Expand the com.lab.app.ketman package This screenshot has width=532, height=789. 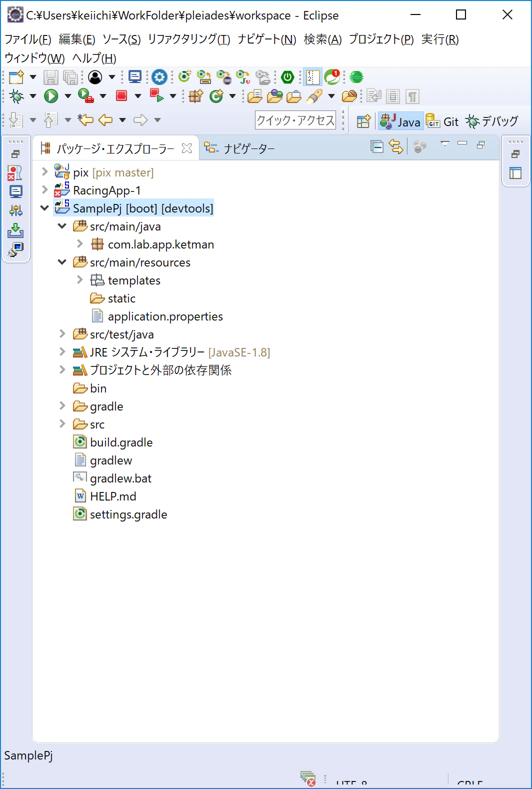point(80,244)
